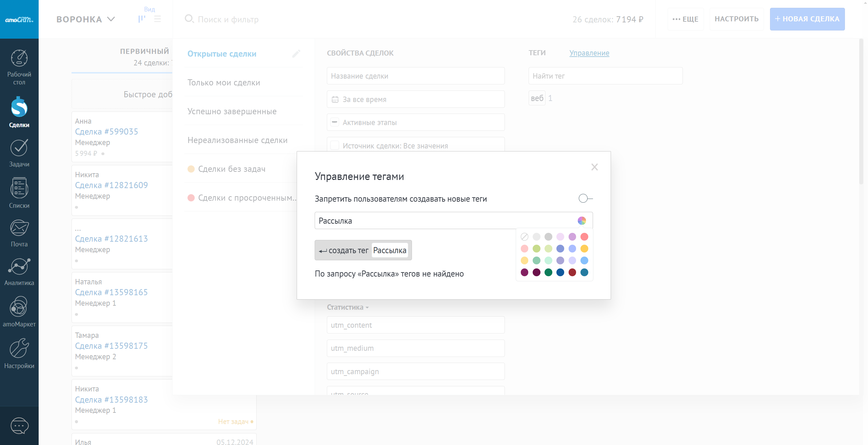This screenshot has height=445, width=868.
Task: Check the Источник сделки checkbox
Action: coord(335,146)
